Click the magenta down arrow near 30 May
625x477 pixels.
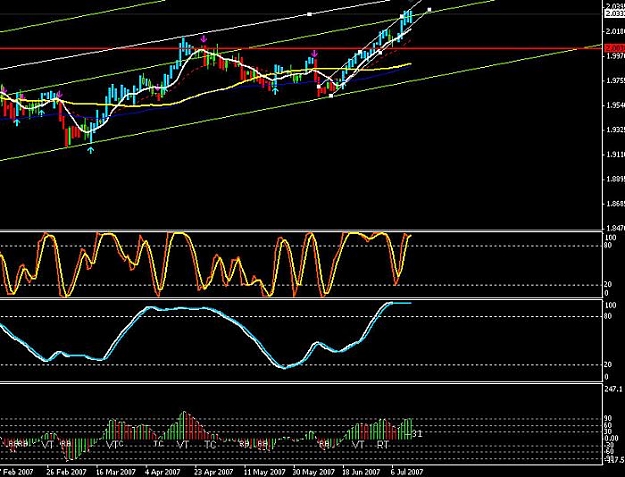point(314,53)
